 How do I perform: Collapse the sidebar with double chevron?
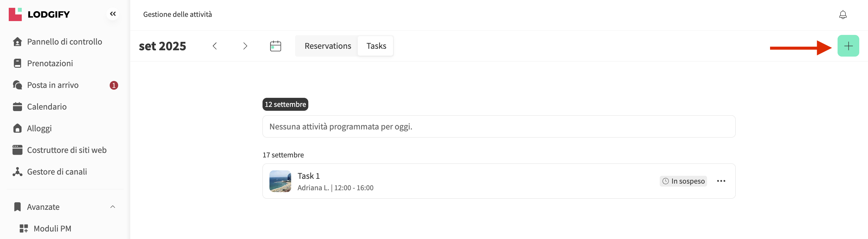tap(113, 14)
